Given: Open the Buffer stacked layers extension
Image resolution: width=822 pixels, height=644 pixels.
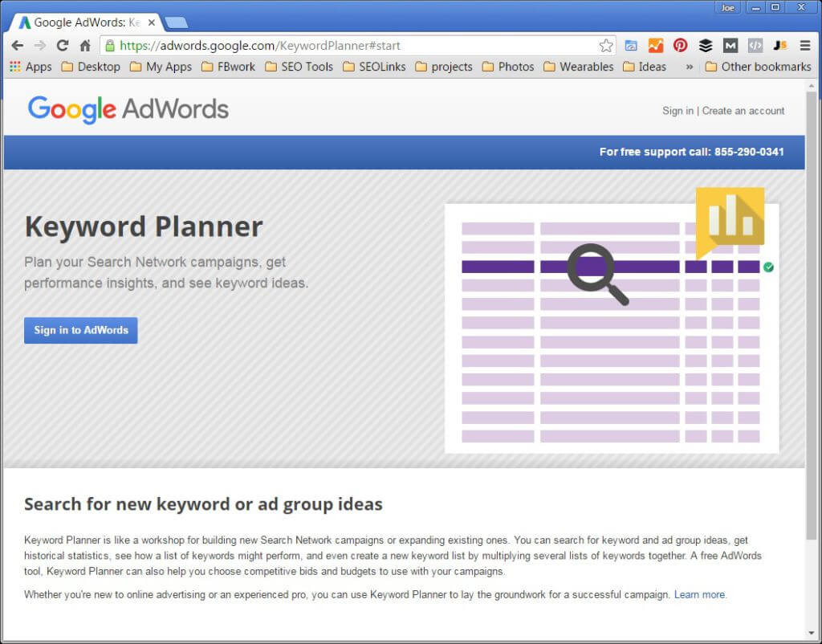Looking at the screenshot, I should (706, 46).
